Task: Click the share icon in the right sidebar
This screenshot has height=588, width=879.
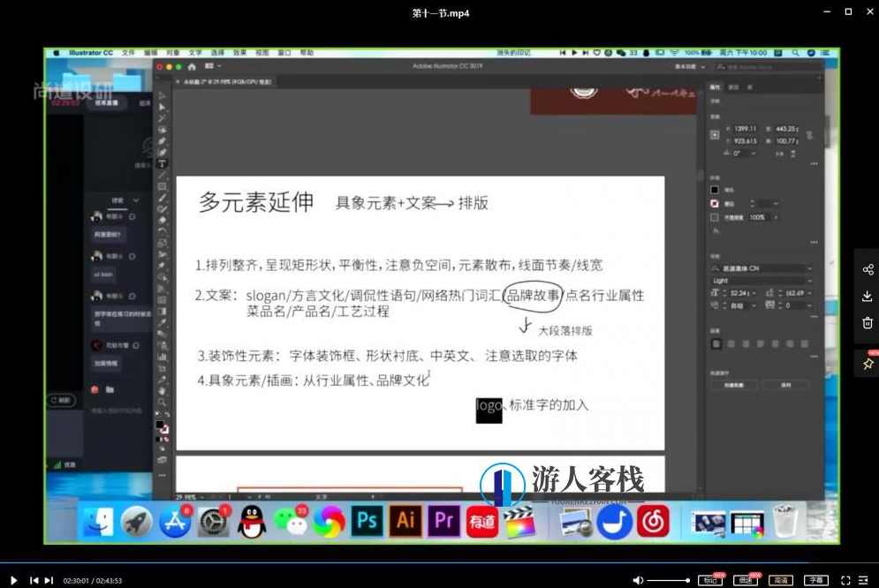Action: coord(868,268)
